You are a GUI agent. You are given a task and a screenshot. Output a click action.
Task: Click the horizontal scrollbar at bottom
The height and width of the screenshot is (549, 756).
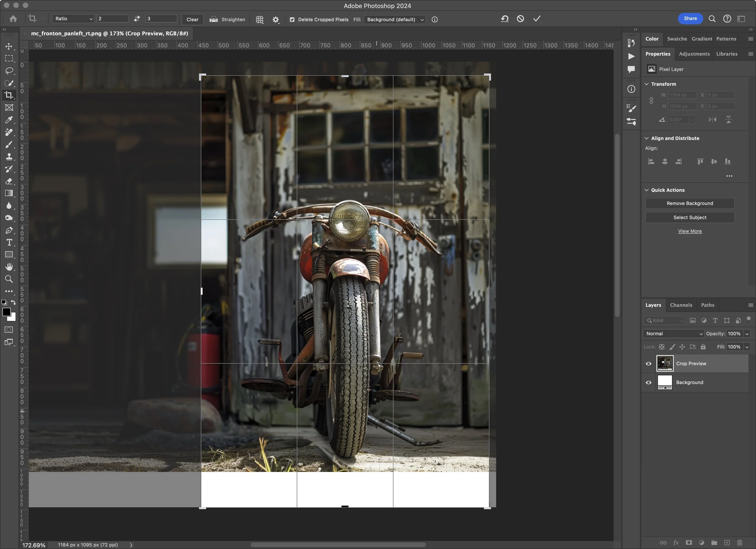tap(338, 545)
